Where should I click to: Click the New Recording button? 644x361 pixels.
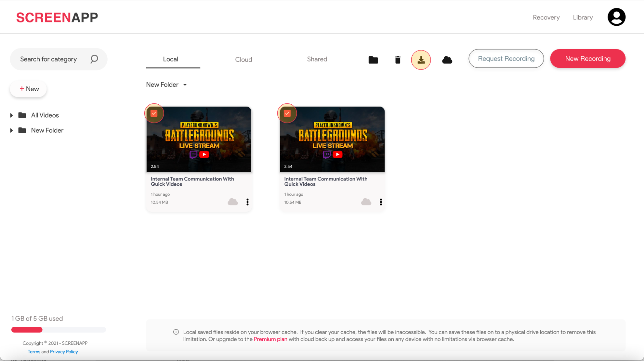[x=588, y=59]
